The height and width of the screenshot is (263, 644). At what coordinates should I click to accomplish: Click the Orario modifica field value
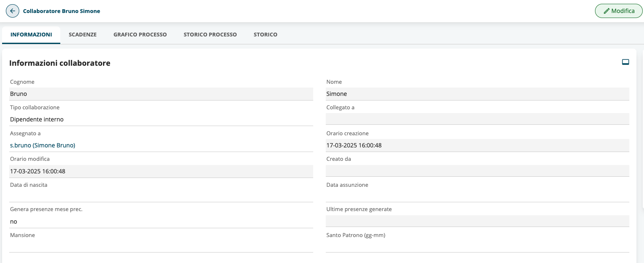pyautogui.click(x=161, y=171)
